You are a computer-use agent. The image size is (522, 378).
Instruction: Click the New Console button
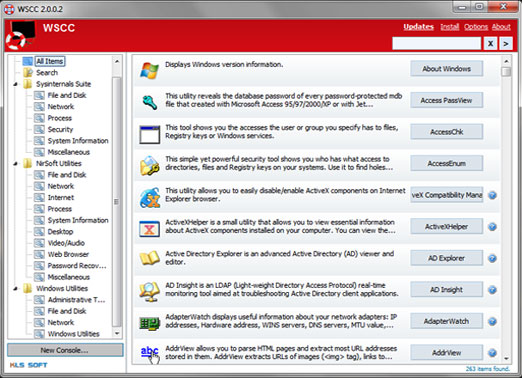65,350
